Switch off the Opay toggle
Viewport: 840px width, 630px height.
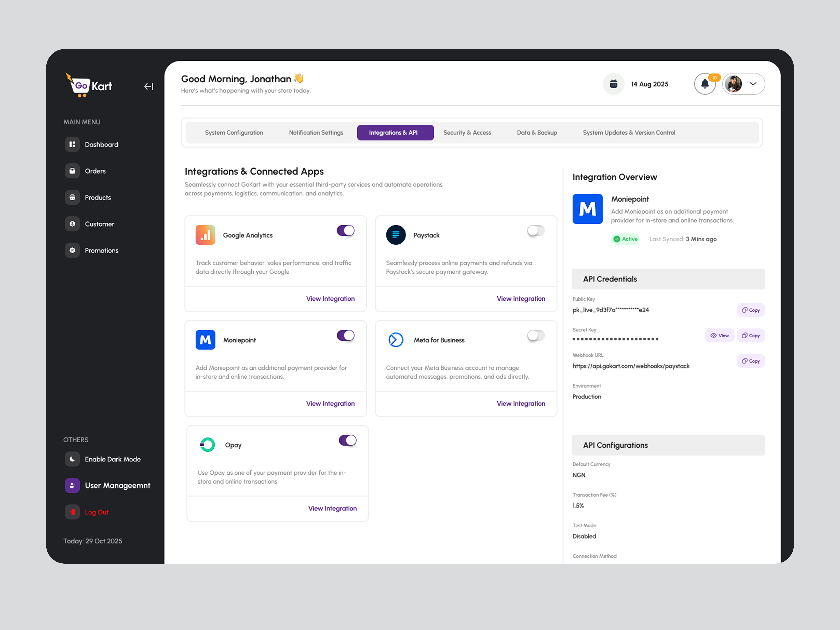(x=347, y=440)
